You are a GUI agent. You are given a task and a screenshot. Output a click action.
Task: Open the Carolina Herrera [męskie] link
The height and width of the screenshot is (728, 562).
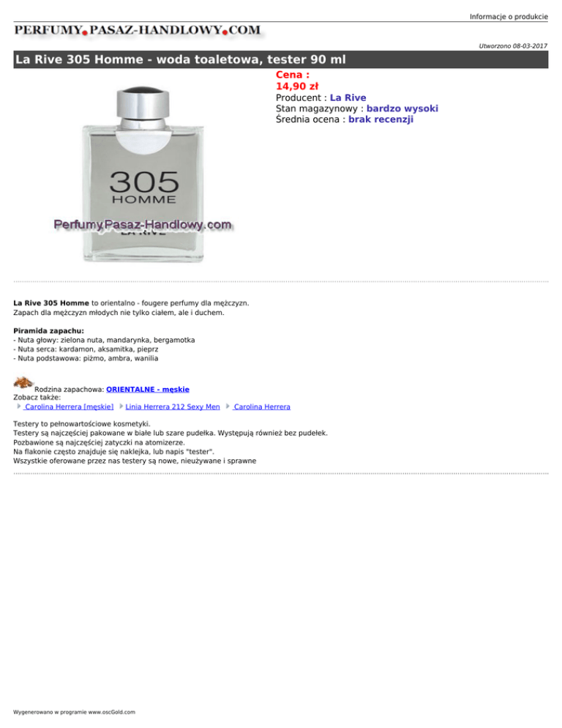coord(69,406)
